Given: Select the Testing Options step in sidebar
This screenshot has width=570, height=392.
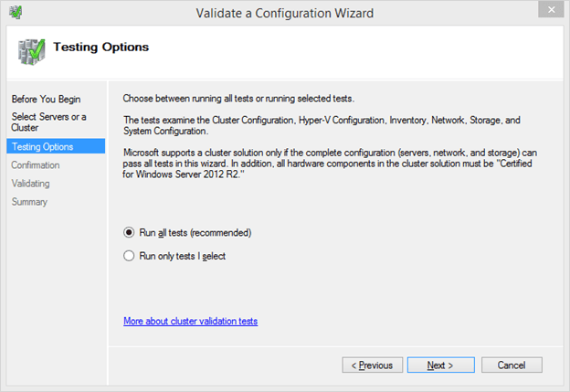Looking at the screenshot, I should coord(43,147).
